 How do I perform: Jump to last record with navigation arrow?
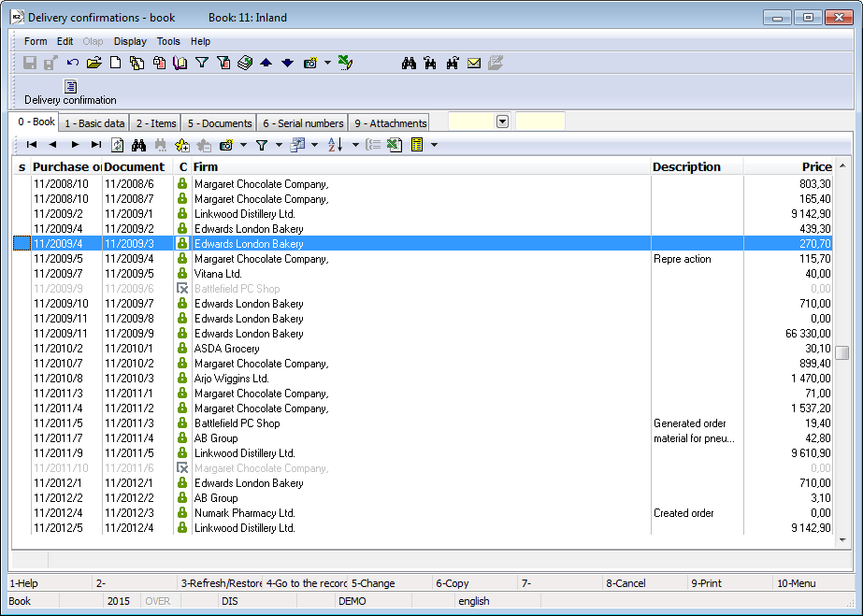click(96, 145)
